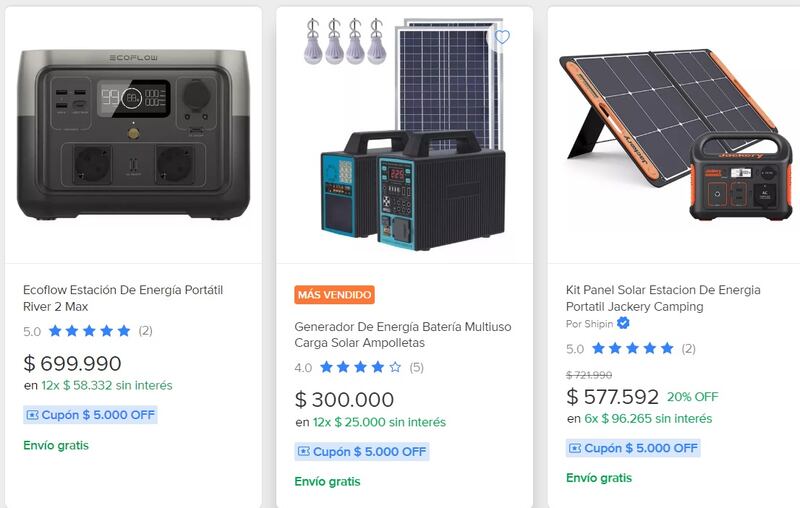This screenshot has height=508, width=800.
Task: Click the verified badge next to Shipin
Action: [623, 323]
